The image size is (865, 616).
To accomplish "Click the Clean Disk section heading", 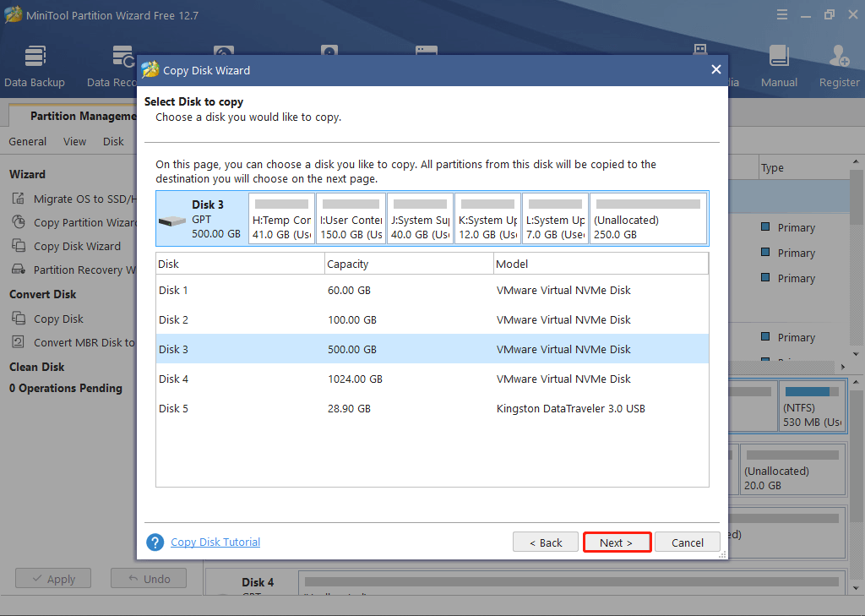I will point(37,367).
